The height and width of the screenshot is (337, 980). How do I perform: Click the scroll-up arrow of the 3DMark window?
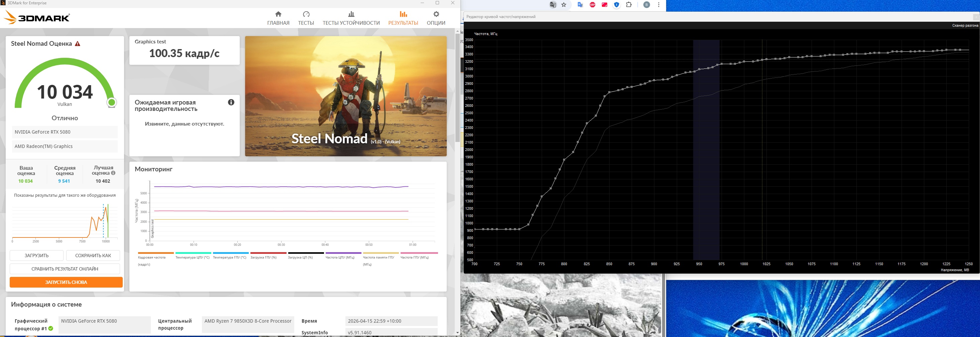pos(457,31)
